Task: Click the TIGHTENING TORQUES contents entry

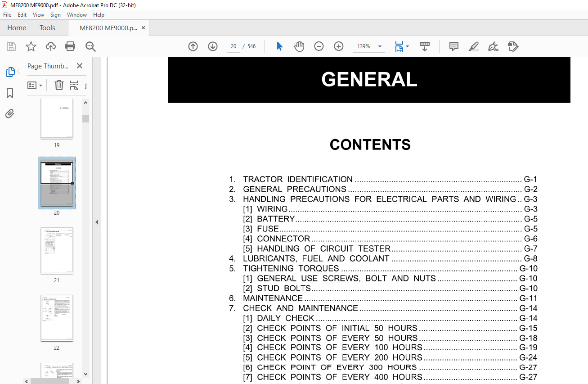Action: click(383, 268)
